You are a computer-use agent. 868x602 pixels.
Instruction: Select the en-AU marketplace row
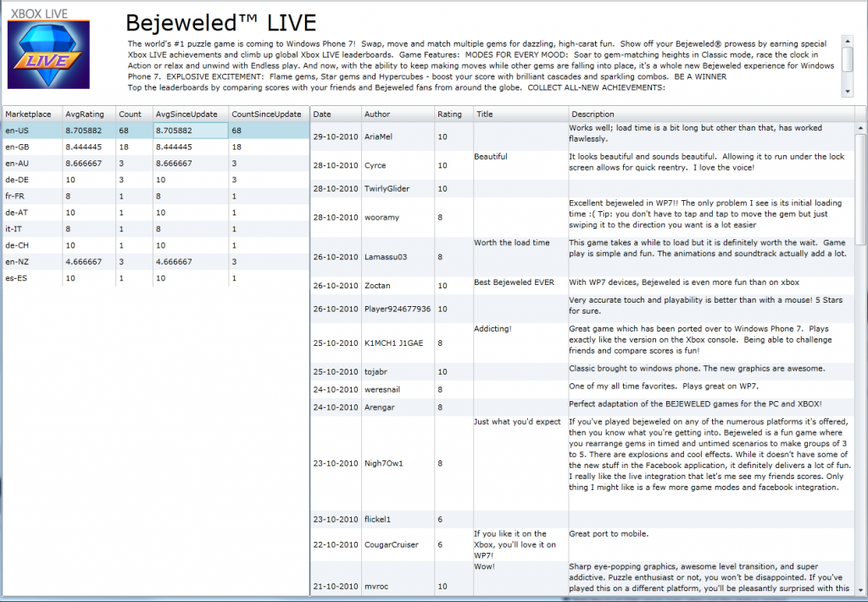click(156, 164)
